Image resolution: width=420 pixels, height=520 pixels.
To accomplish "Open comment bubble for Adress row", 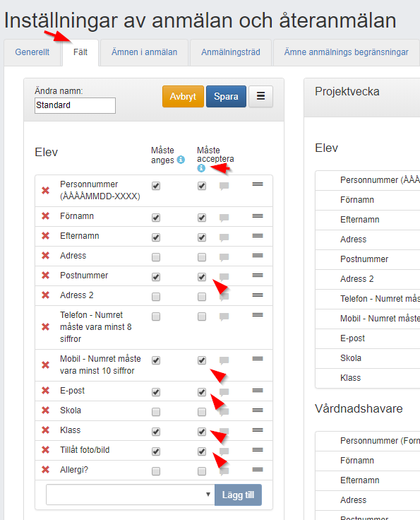I will (224, 257).
